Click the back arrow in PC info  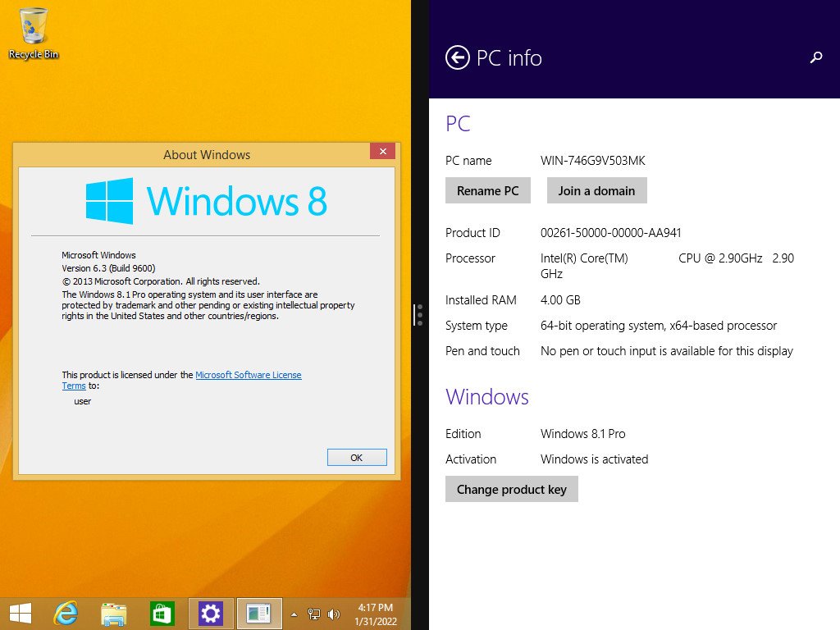pos(458,58)
